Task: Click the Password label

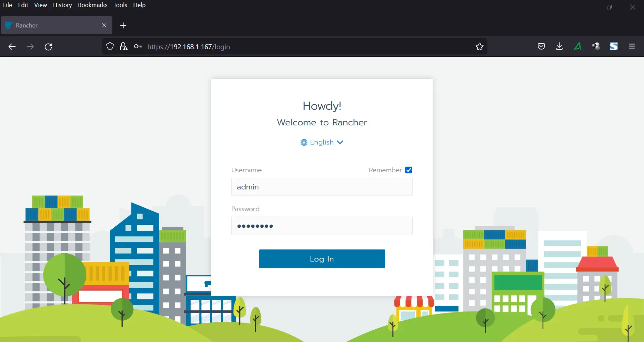Action: click(246, 209)
